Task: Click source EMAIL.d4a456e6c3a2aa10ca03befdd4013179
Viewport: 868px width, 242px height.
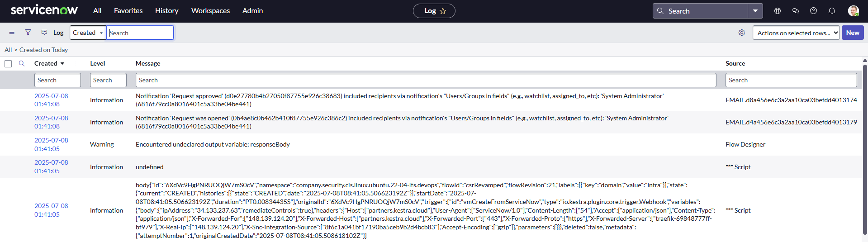Action: pyautogui.click(x=791, y=122)
